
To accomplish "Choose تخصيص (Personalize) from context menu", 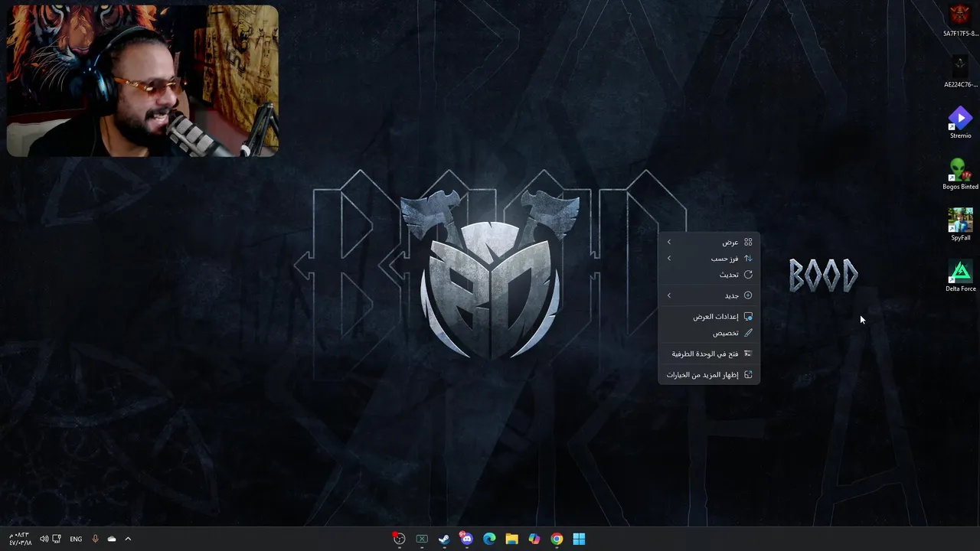I will (709, 333).
